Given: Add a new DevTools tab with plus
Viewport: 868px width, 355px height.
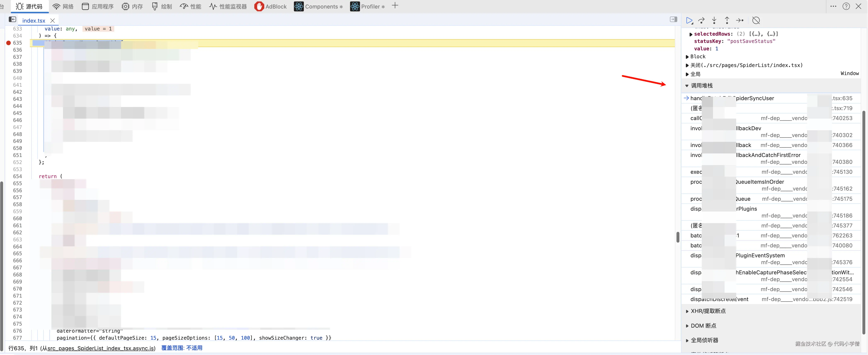Looking at the screenshot, I should (395, 6).
